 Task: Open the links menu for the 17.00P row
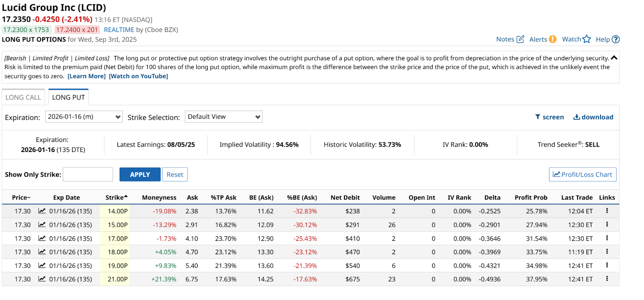[x=607, y=238]
